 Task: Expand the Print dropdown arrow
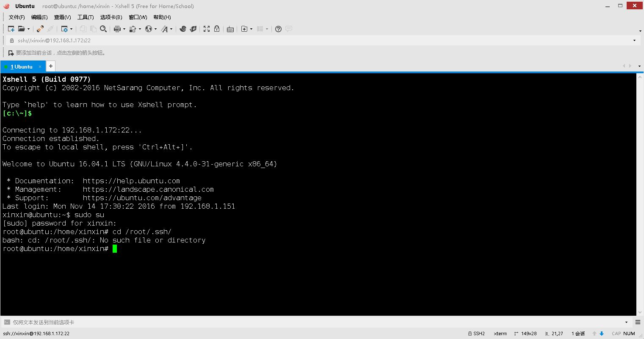pos(124,29)
